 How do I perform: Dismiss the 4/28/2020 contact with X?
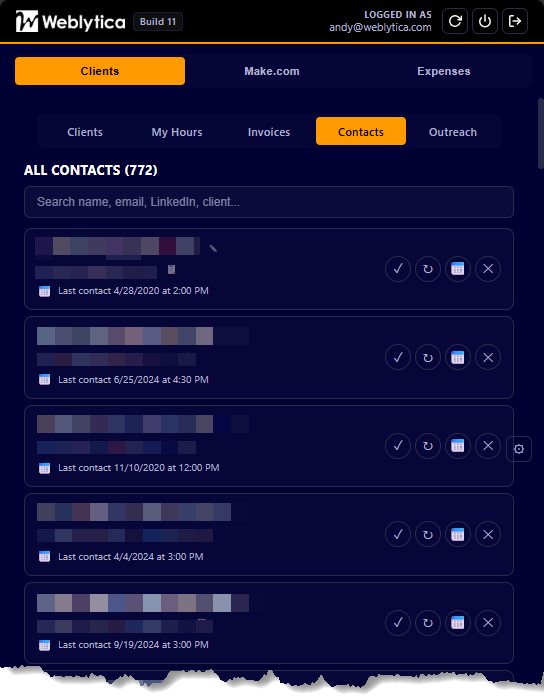tap(488, 269)
